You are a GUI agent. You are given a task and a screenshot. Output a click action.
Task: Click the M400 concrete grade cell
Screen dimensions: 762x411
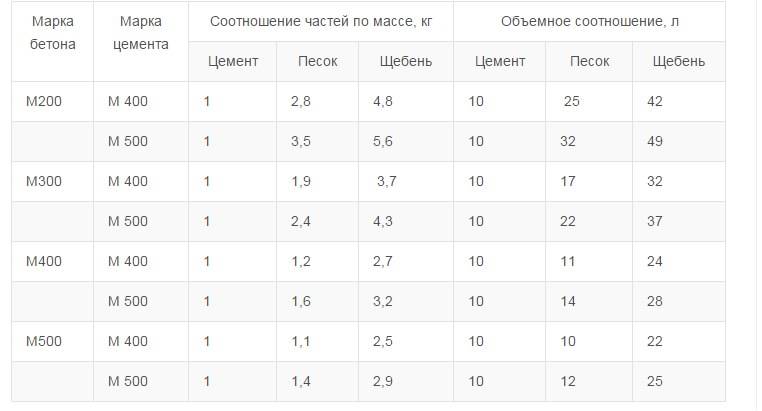(x=44, y=261)
